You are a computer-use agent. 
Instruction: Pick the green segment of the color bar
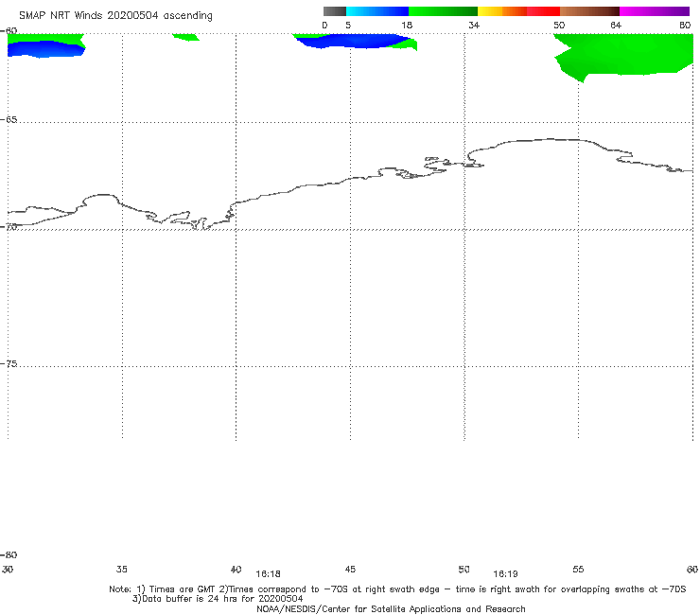coord(444,11)
